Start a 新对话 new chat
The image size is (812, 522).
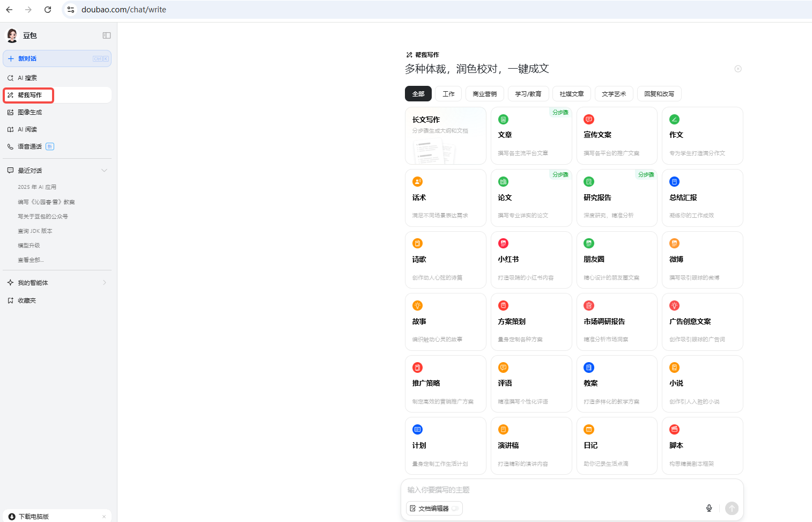point(57,58)
